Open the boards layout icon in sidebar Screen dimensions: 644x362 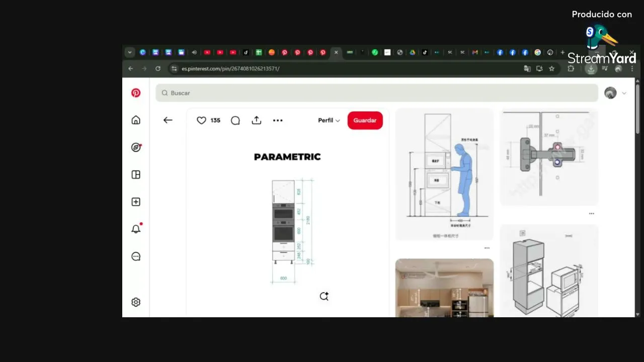(x=136, y=174)
